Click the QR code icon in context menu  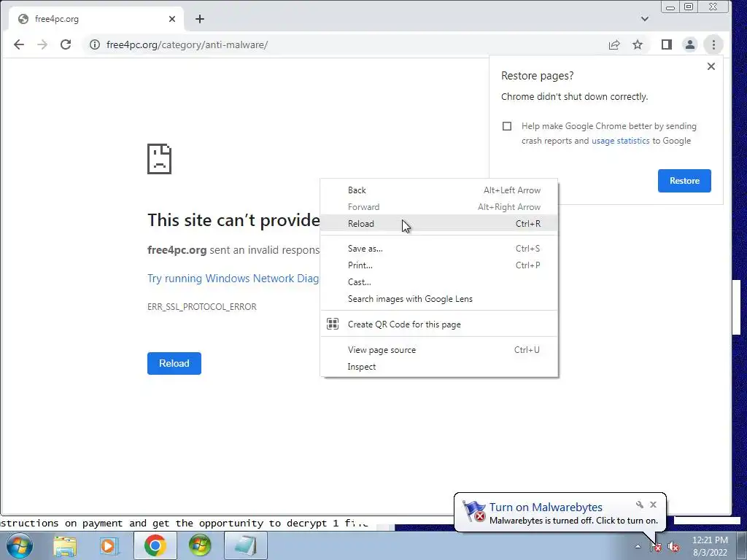tap(333, 324)
